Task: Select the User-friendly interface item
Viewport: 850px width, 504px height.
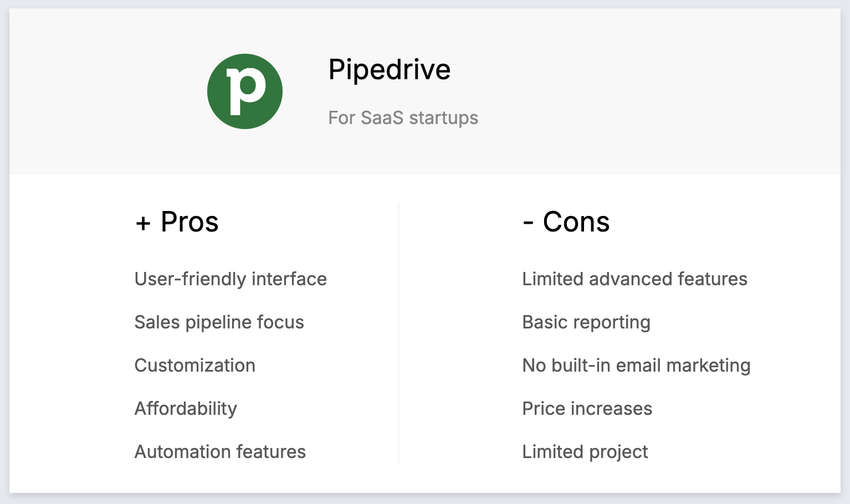Action: click(x=231, y=279)
